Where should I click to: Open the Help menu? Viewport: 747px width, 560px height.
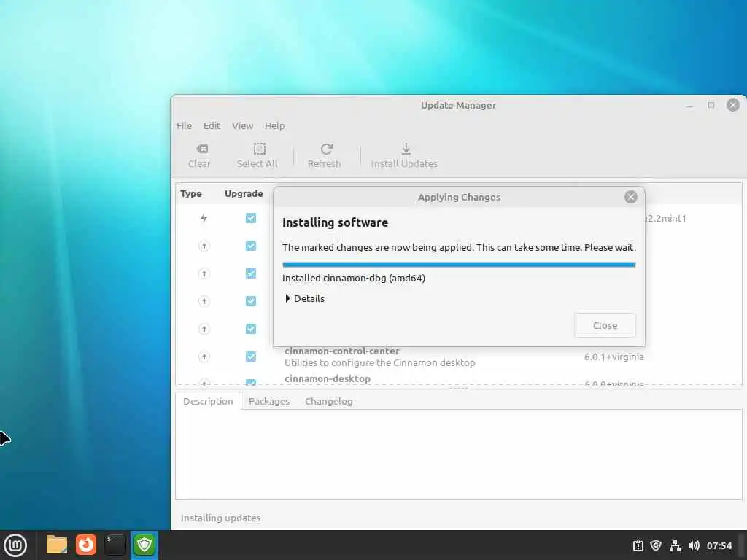point(275,125)
